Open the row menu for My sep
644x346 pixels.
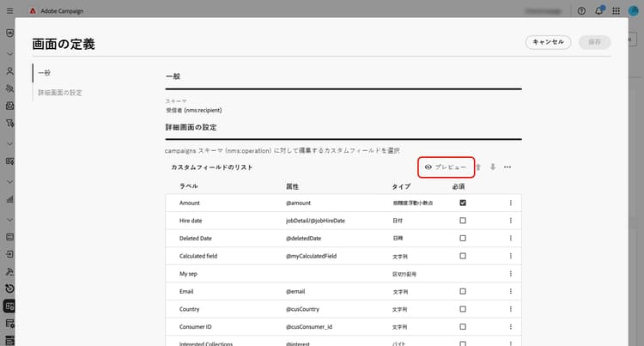point(511,274)
